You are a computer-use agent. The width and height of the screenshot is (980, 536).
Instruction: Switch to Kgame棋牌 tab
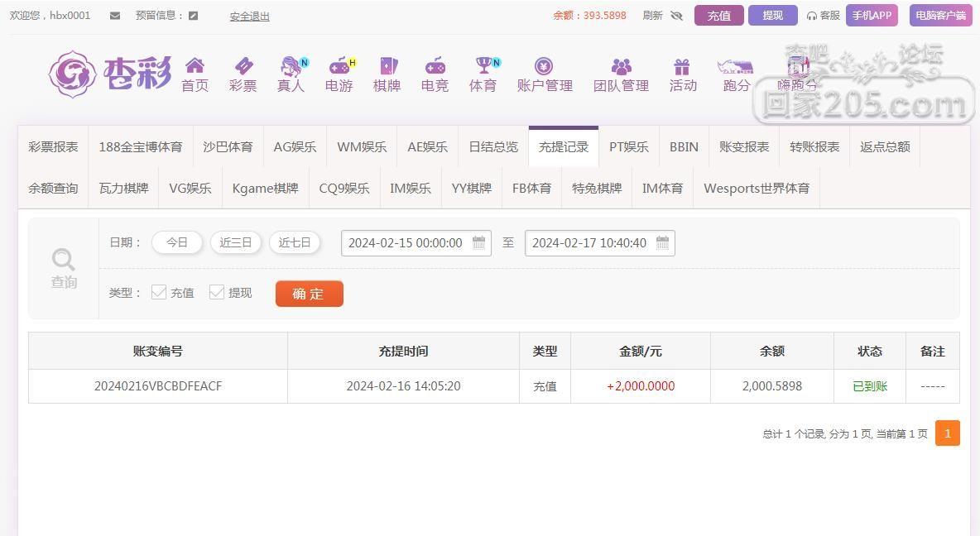[266, 188]
